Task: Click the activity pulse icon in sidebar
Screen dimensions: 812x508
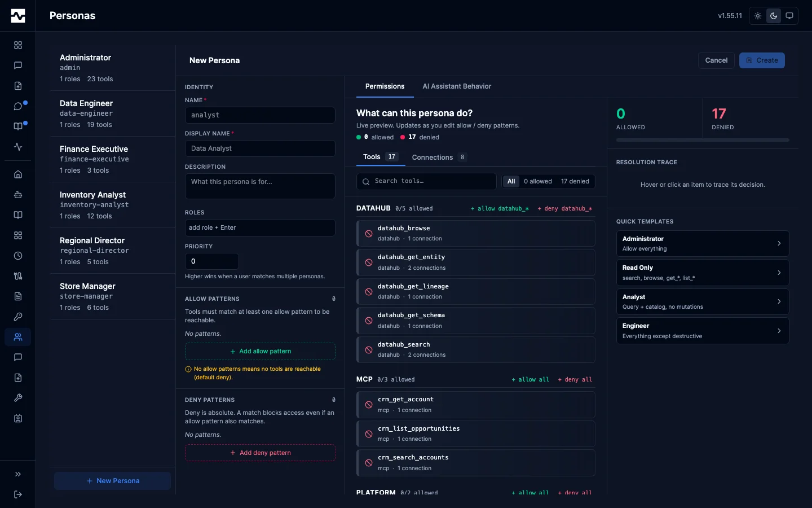Action: [x=18, y=147]
